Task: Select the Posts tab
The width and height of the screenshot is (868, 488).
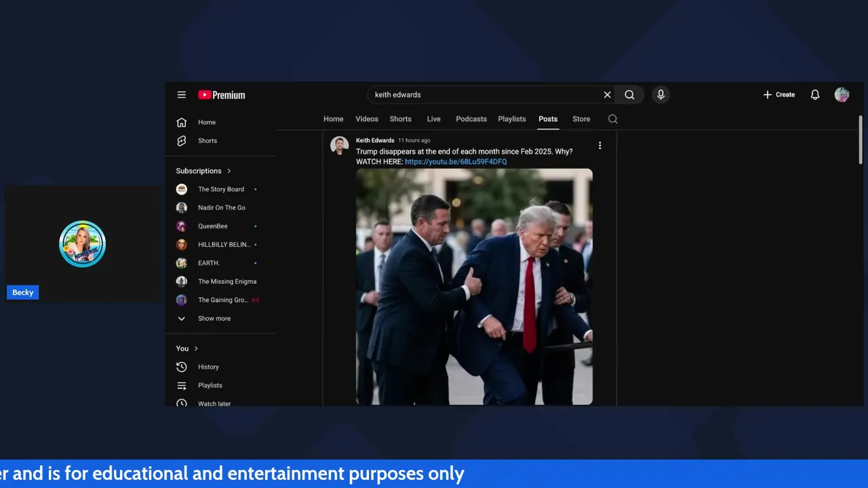Action: coord(548,119)
